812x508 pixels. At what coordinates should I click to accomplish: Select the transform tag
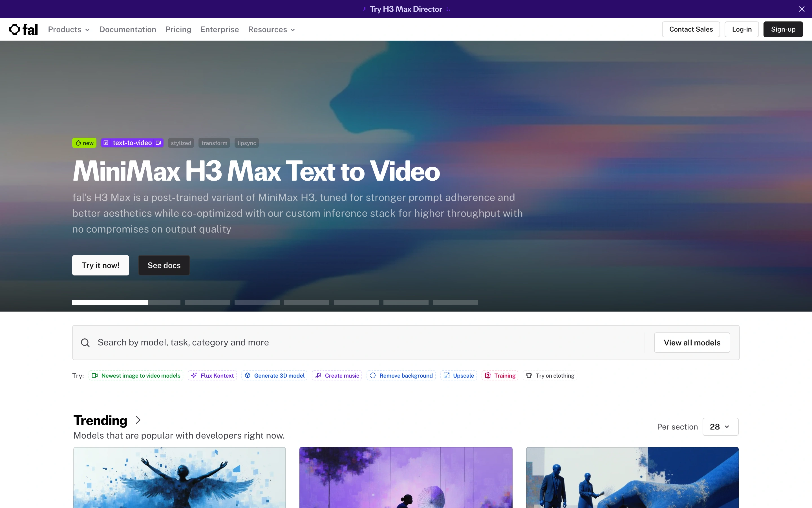coord(214,143)
